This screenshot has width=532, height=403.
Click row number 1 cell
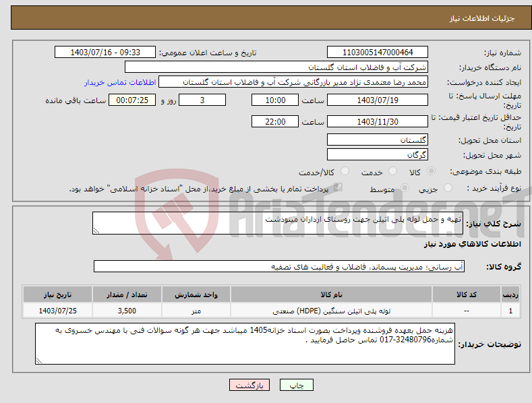click(510, 311)
